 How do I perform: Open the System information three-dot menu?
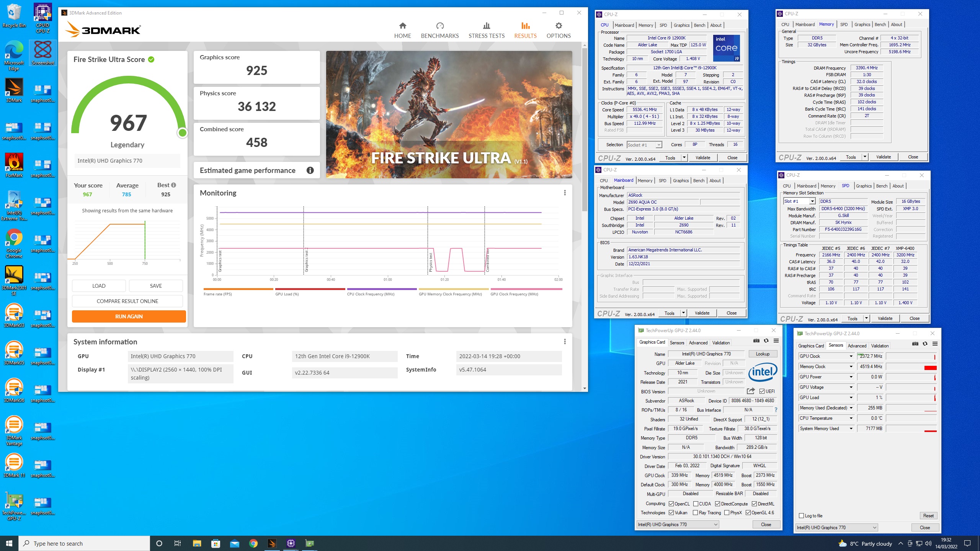[565, 342]
